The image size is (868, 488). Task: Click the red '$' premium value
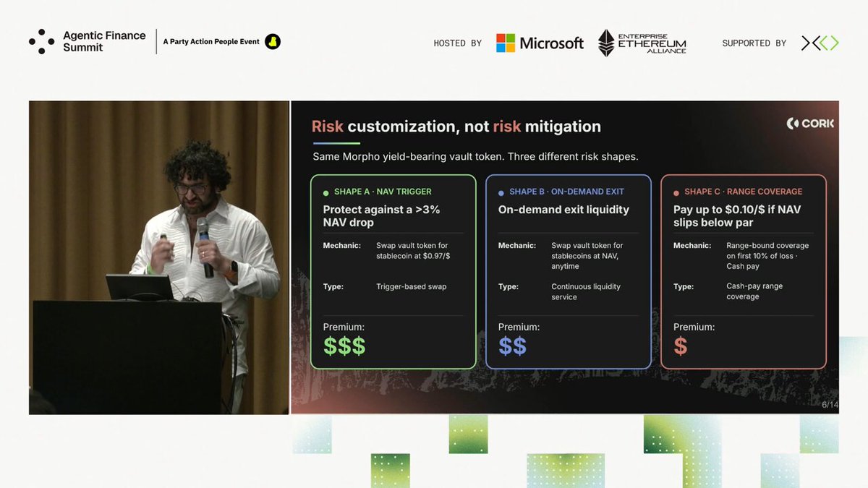coord(680,346)
